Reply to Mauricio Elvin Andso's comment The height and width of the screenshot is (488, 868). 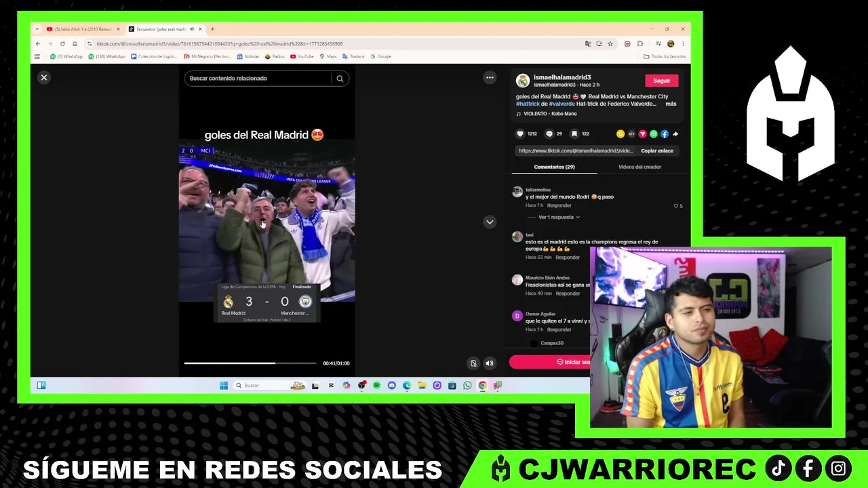point(568,293)
